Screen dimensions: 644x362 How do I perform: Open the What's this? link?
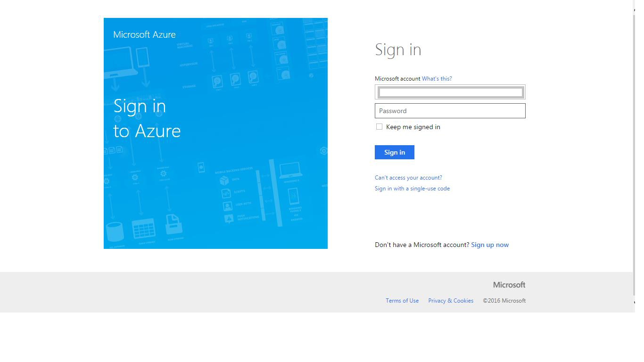click(x=437, y=79)
